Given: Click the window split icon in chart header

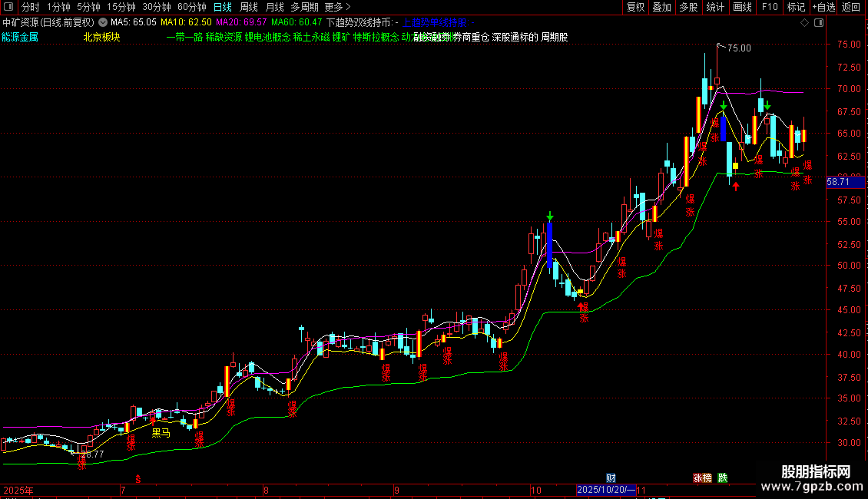Looking at the screenshot, I should tap(819, 23).
